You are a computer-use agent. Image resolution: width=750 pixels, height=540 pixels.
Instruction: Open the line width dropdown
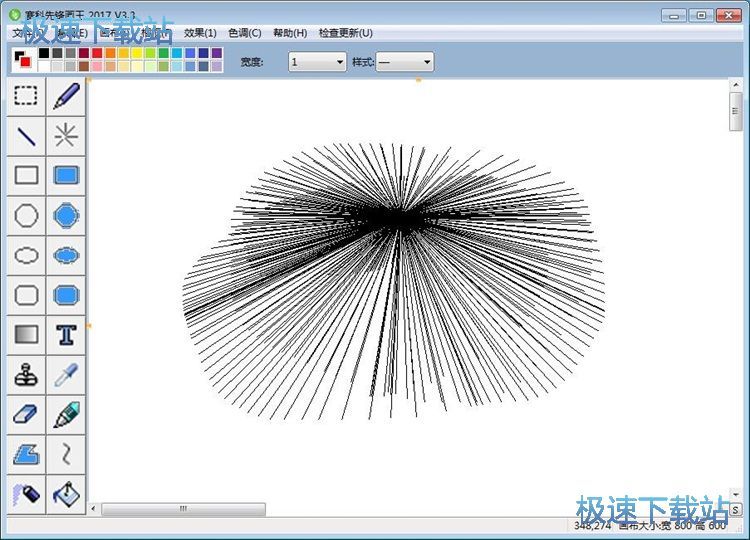click(317, 62)
